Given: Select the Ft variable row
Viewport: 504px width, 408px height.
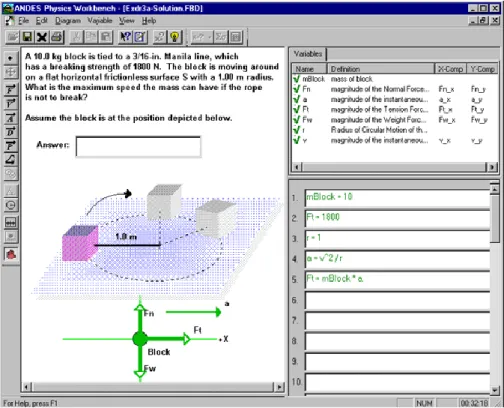Looking at the screenshot, I should (395, 109).
